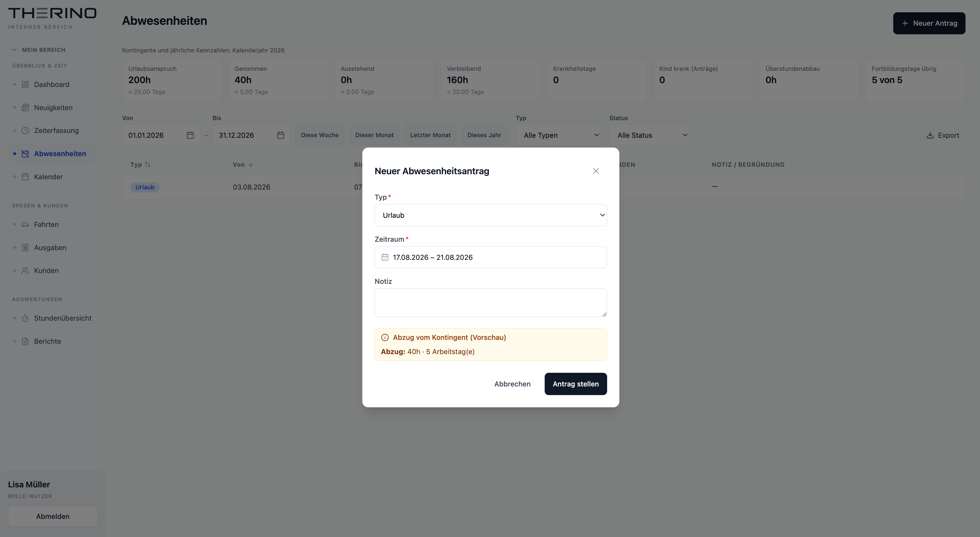
Task: Click the Kalender icon in sidebar
Action: tap(25, 177)
